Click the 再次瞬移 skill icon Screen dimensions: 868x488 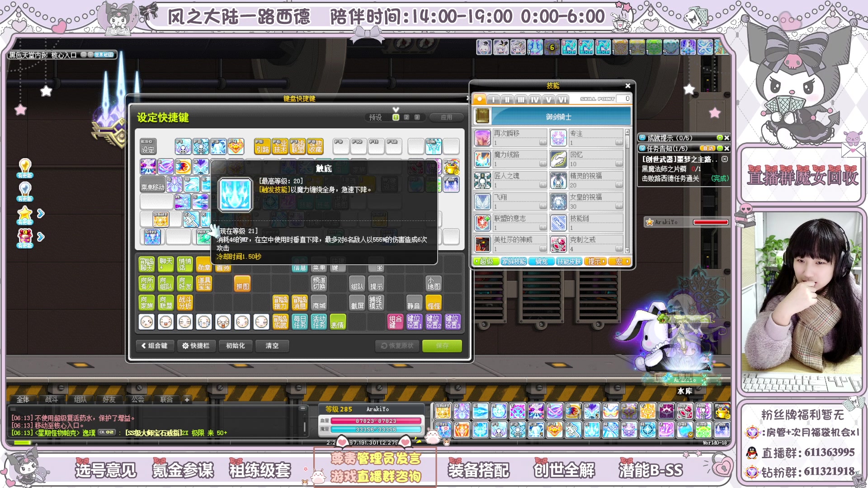pyautogui.click(x=482, y=138)
